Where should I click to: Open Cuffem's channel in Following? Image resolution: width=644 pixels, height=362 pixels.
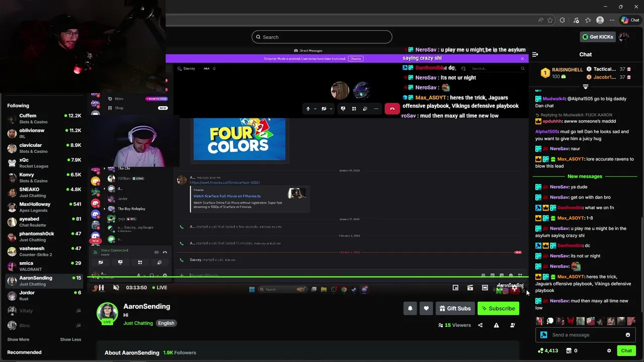(x=44, y=119)
